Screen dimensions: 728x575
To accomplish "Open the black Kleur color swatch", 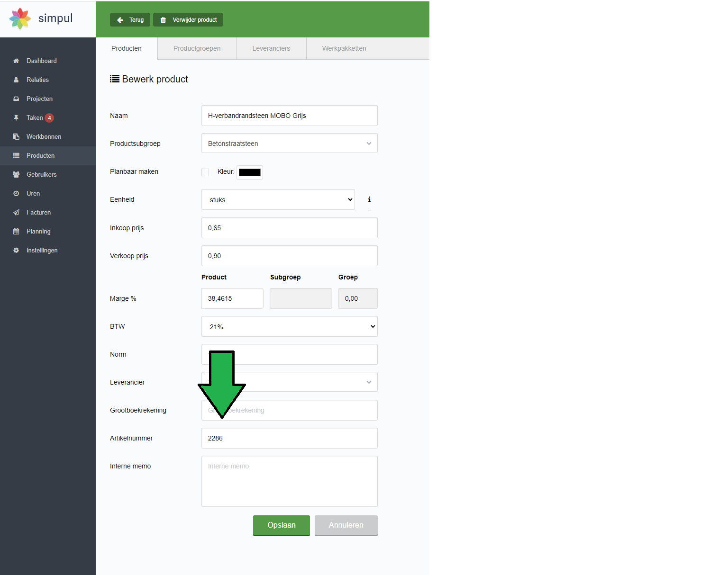I will pos(250,172).
